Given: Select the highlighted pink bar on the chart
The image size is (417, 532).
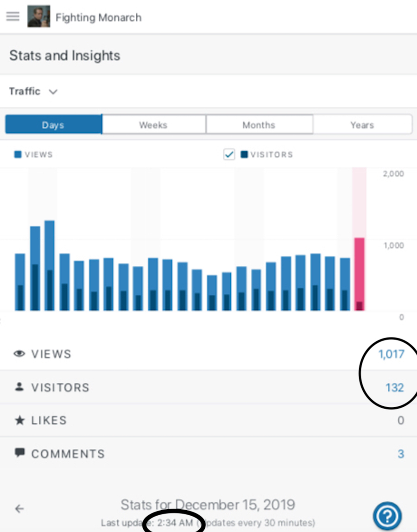Looking at the screenshot, I should point(359,274).
